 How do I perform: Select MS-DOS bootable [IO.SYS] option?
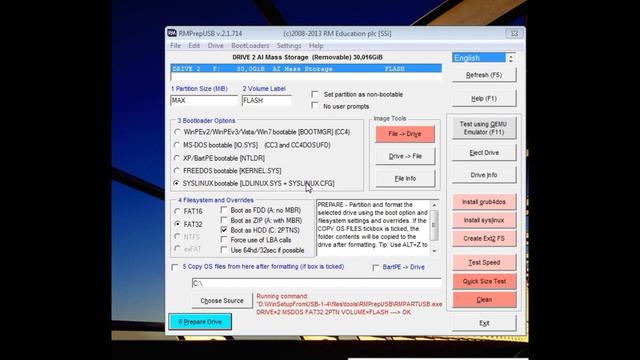coord(177,145)
